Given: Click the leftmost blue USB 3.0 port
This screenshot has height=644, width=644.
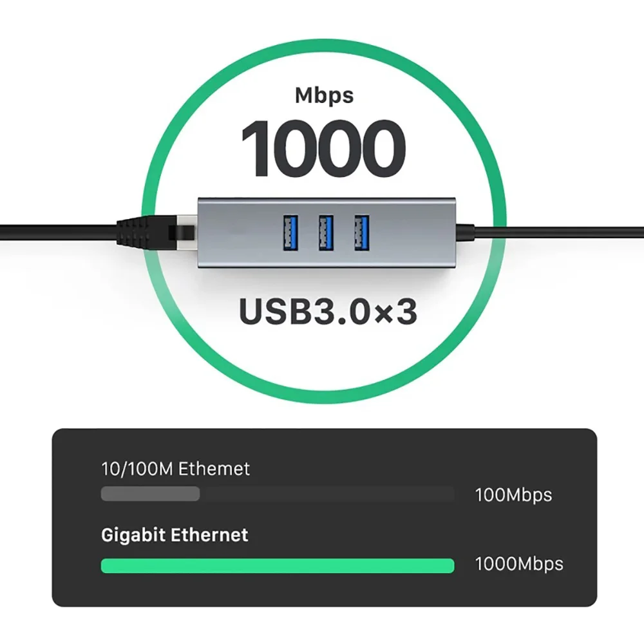Looking at the screenshot, I should tap(290, 233).
